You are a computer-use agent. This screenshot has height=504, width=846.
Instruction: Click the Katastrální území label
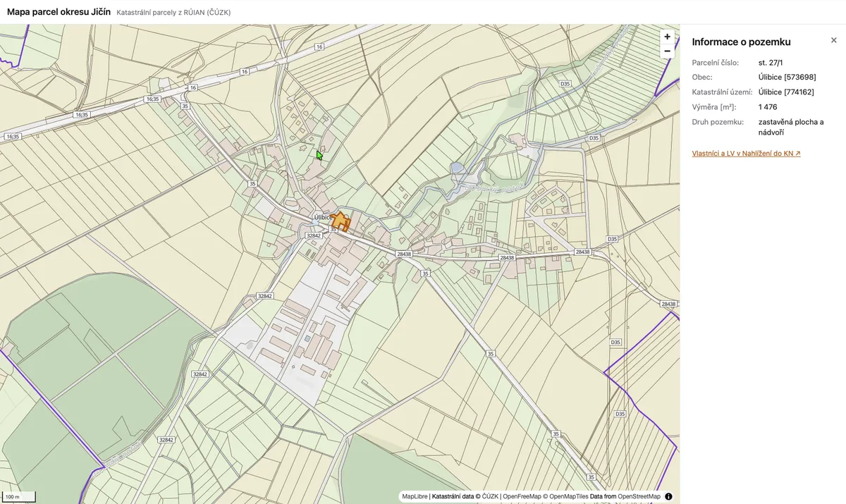[x=723, y=92]
